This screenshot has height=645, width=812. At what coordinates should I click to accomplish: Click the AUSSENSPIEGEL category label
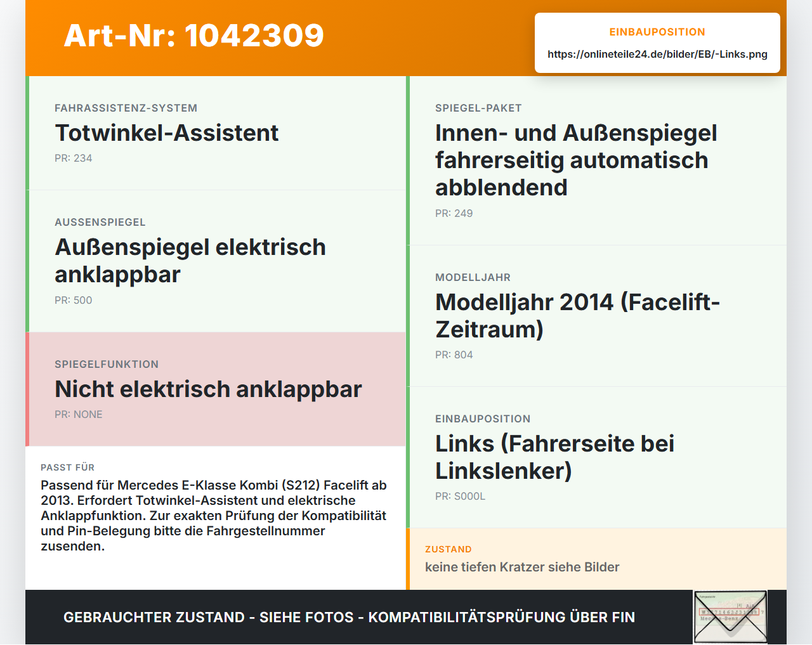pyautogui.click(x=100, y=222)
